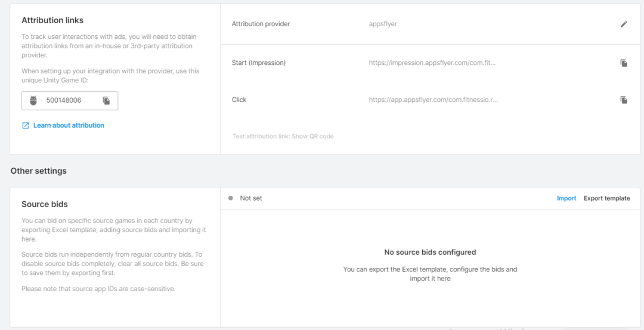Click the external-link icon before Learn about attribution
This screenshot has width=644, height=330.
pos(26,125)
